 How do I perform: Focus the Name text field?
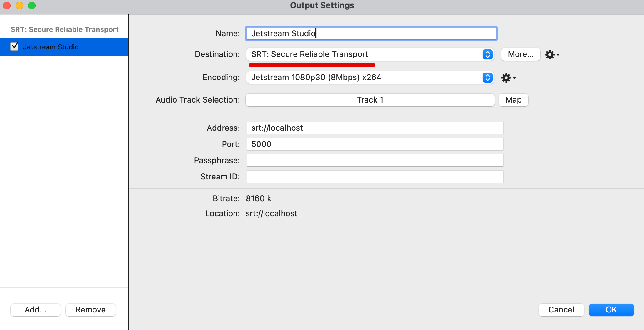[371, 33]
